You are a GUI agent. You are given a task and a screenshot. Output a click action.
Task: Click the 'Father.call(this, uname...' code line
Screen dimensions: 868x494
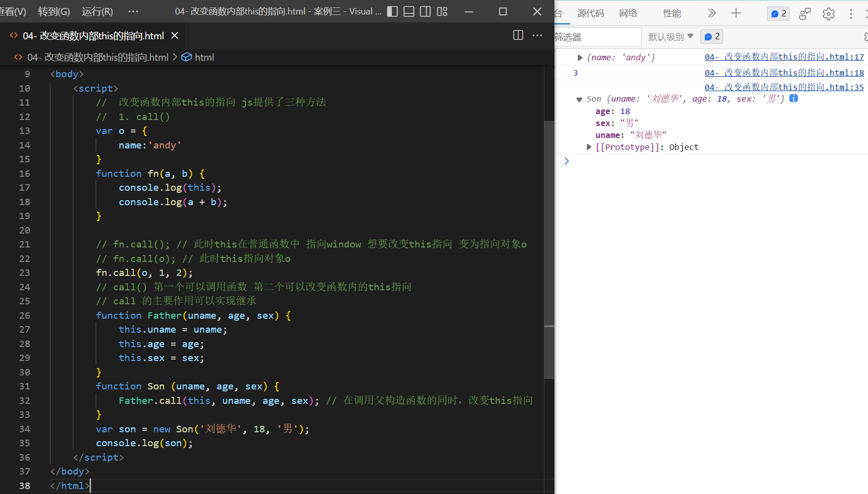coord(219,400)
